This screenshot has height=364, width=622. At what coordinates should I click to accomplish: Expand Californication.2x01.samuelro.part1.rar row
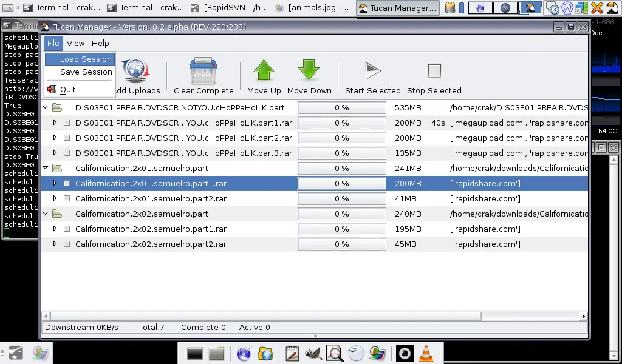[x=55, y=183]
